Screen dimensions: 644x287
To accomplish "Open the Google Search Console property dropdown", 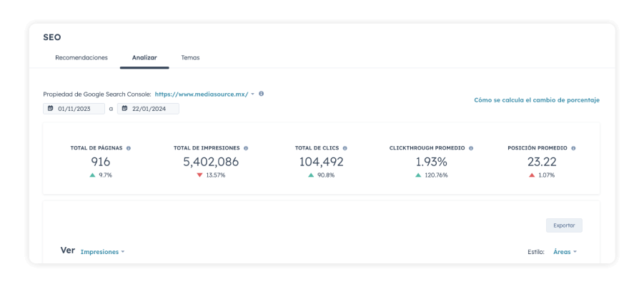I will click(x=204, y=94).
